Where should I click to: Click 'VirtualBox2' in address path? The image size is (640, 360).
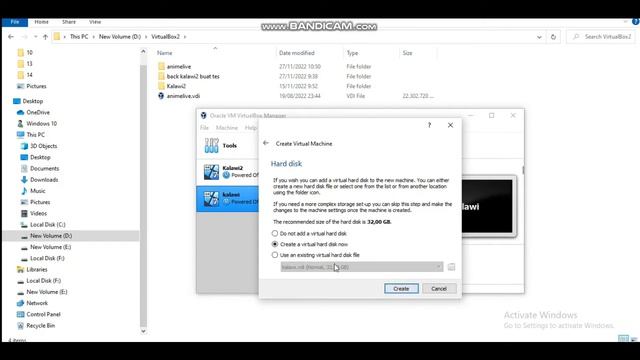pyautogui.click(x=165, y=37)
